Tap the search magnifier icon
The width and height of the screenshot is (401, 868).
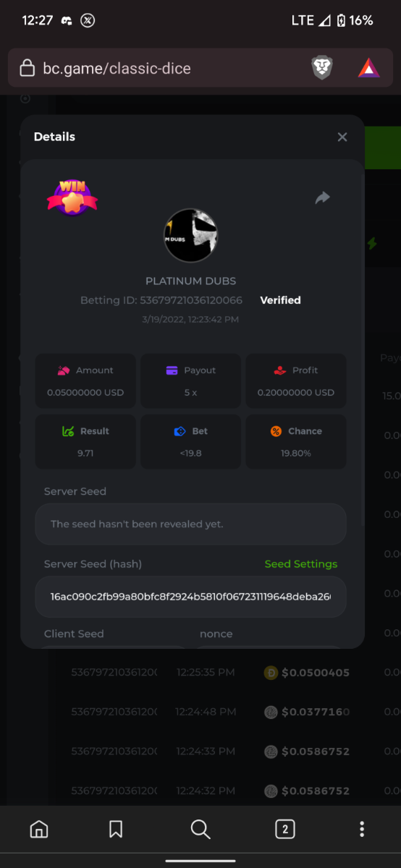(x=200, y=829)
